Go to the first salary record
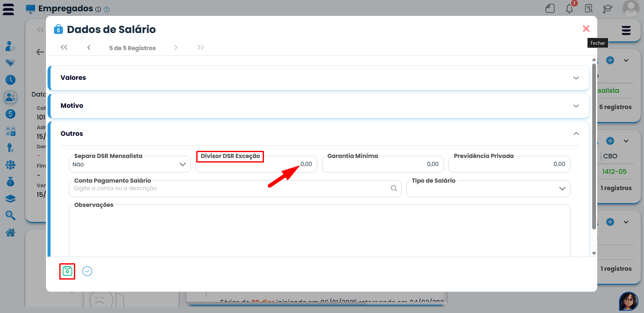Screen dimensions: 644x313 click(x=64, y=48)
